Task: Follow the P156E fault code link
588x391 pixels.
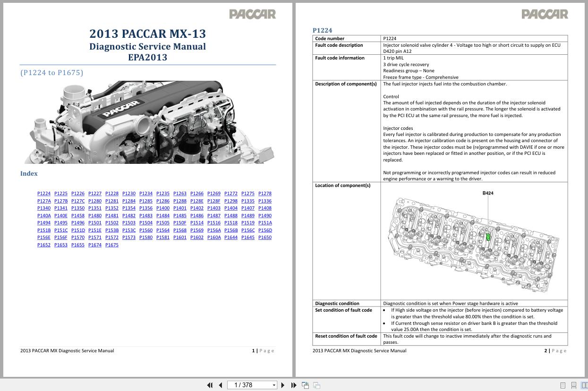Action: (44, 238)
